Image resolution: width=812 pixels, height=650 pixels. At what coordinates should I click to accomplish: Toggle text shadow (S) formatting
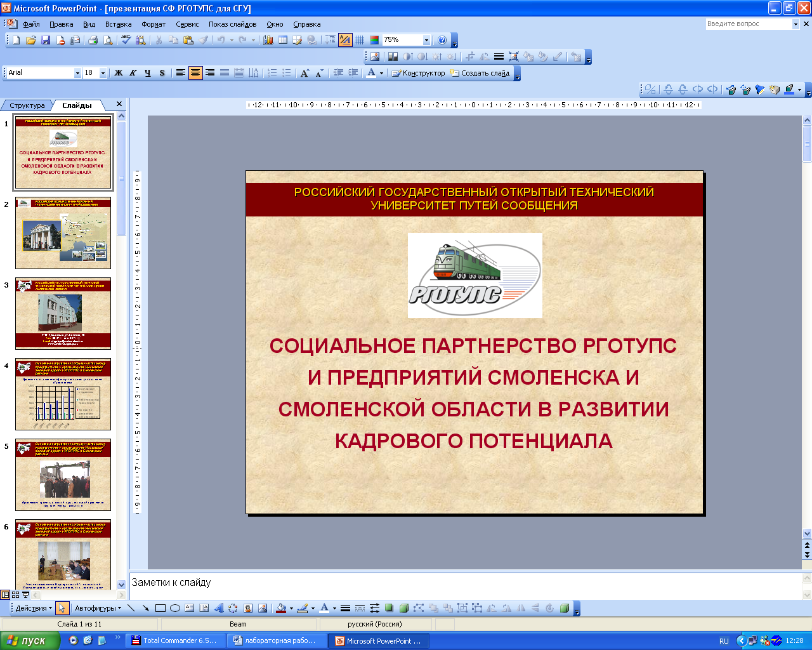click(x=162, y=73)
